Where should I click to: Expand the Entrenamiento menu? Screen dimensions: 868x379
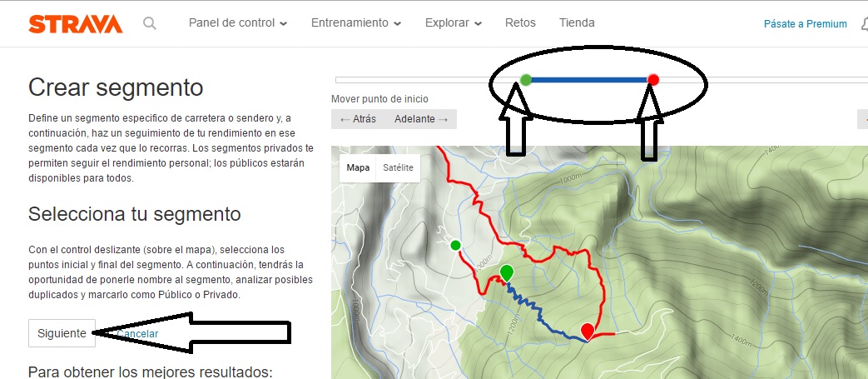(356, 22)
